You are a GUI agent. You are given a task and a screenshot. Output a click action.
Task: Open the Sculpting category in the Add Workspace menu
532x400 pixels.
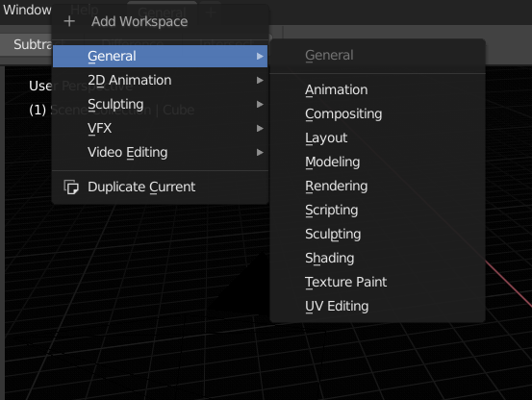[x=160, y=105]
